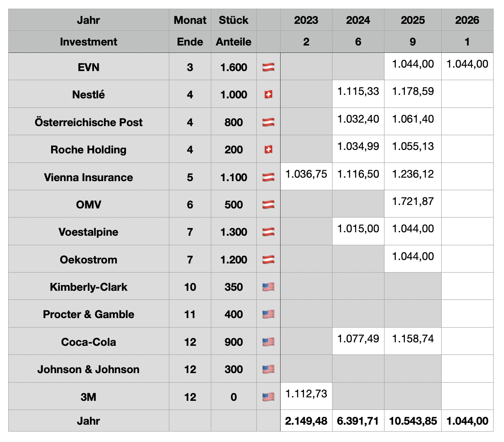Select the US flag in the 3M row

268,397
